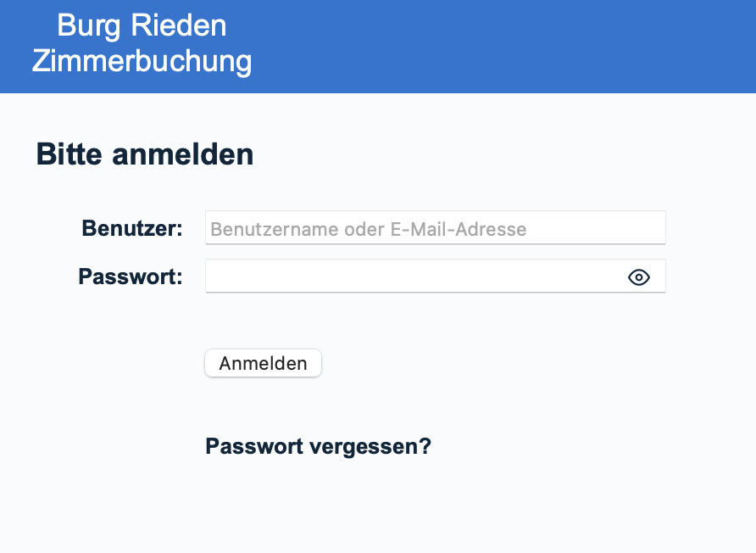Click the empty area of the blue header bar
The height and width of the screenshot is (553, 756).
point(509,46)
